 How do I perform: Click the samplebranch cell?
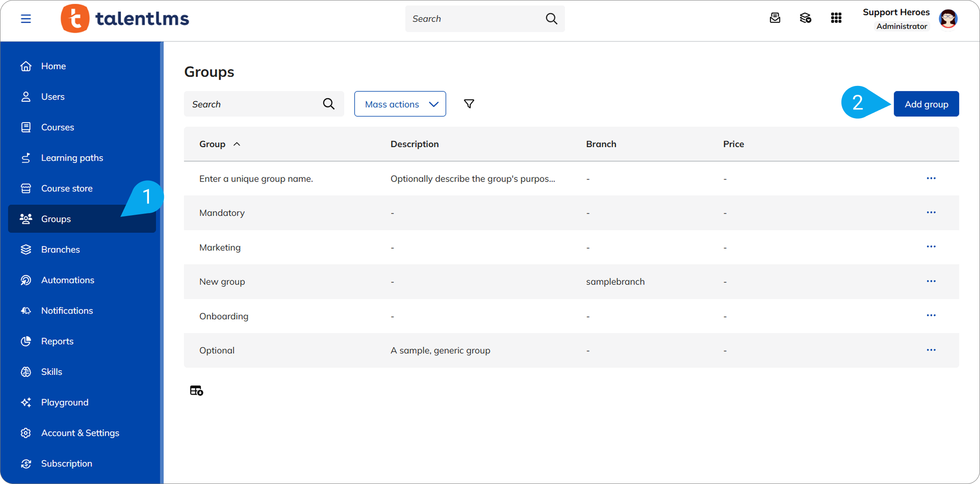click(615, 282)
